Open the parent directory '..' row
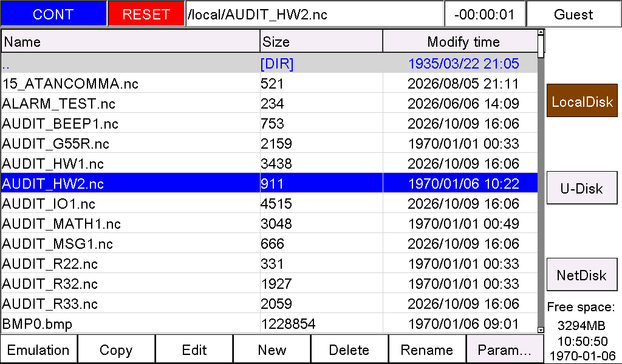 click(269, 63)
